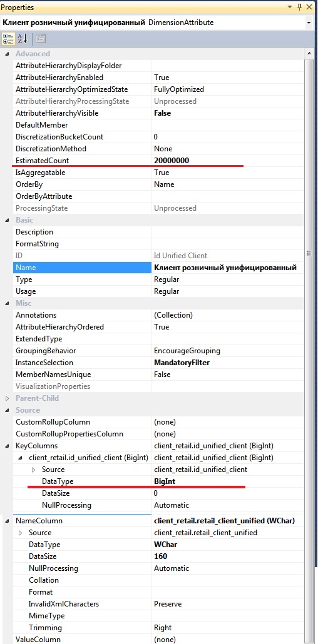Expand Source under KeyColumns column

coord(33,470)
